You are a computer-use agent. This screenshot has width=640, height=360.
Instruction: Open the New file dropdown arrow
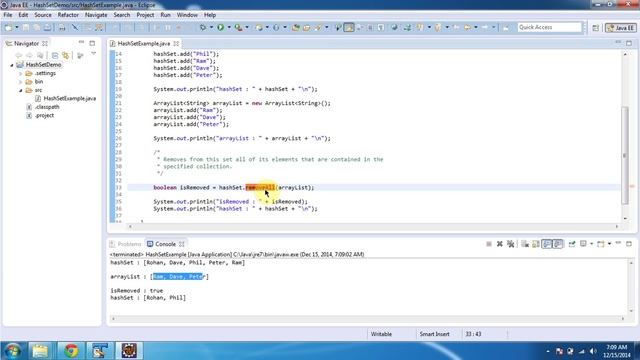(17, 27)
